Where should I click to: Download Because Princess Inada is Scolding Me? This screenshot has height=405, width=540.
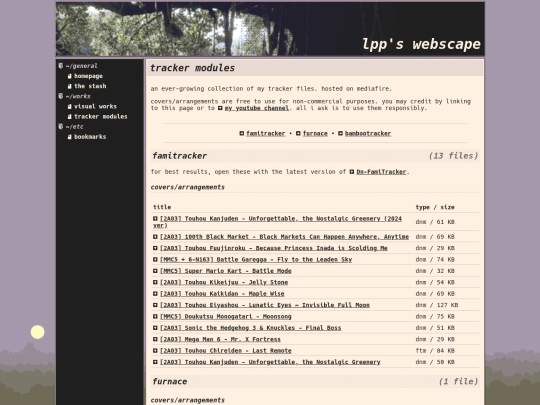click(273, 248)
